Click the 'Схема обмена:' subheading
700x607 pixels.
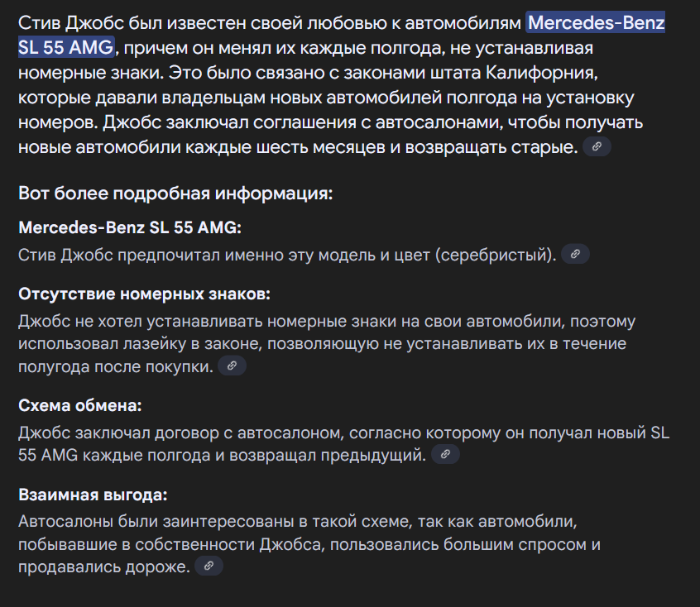(80, 406)
